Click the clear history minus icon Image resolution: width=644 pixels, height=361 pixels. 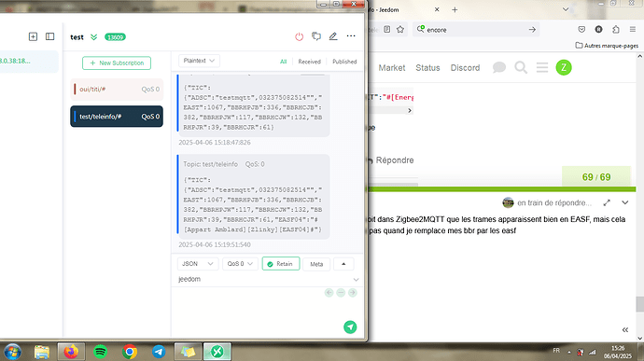[341, 292]
